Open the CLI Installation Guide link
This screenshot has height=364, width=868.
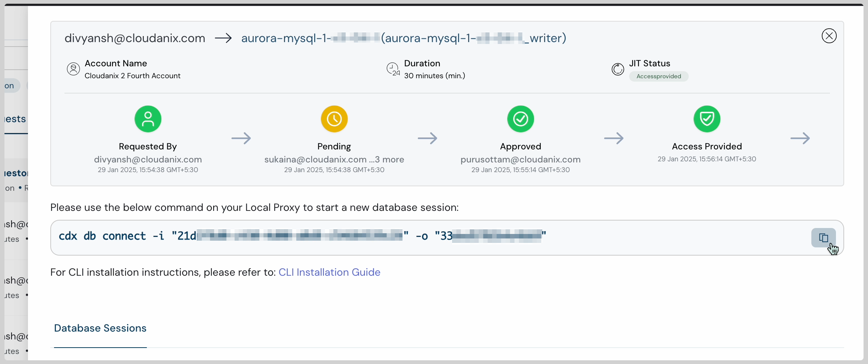329,272
